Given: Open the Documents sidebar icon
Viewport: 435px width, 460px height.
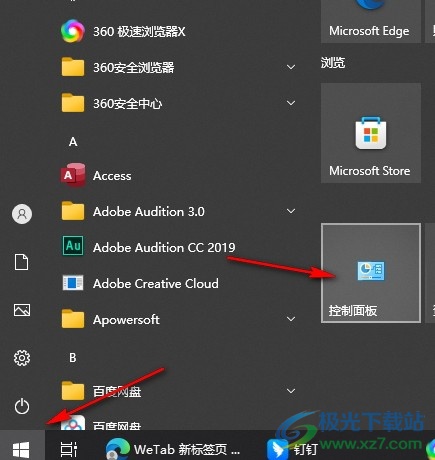Looking at the screenshot, I should point(22,262).
